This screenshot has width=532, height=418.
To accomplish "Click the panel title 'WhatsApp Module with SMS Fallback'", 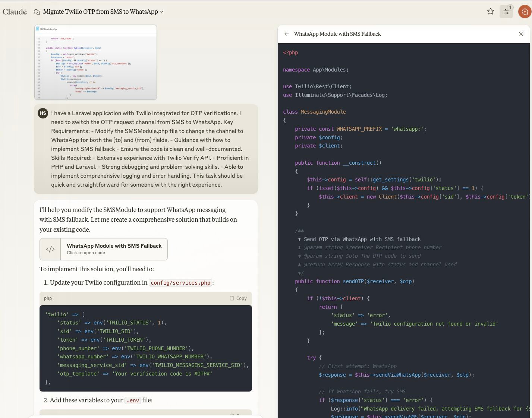I will (337, 34).
